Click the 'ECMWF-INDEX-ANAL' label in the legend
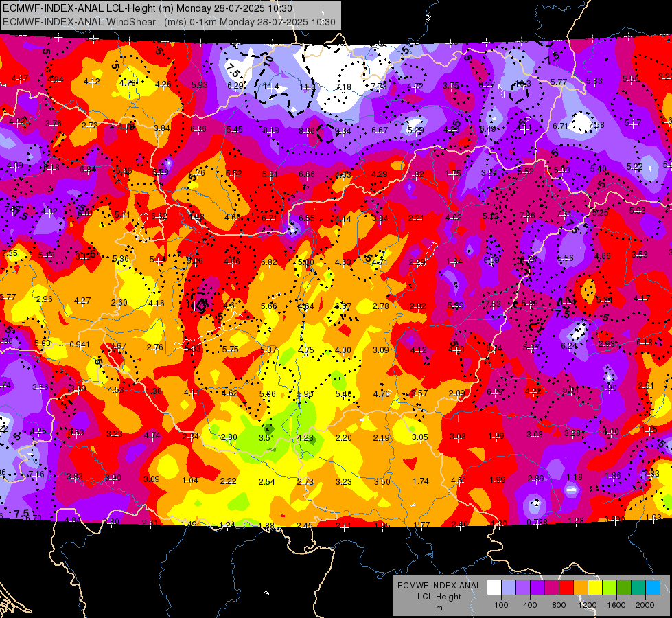This screenshot has width=672, height=618. pyautogui.click(x=439, y=586)
